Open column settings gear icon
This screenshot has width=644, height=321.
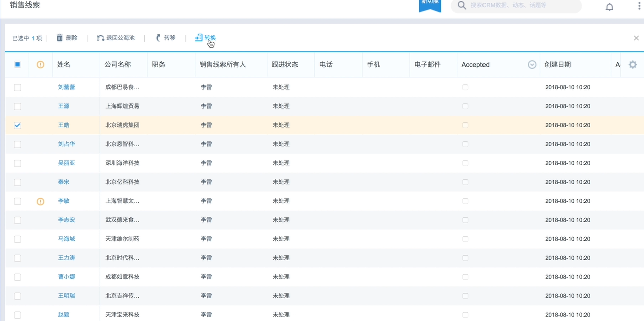click(632, 64)
